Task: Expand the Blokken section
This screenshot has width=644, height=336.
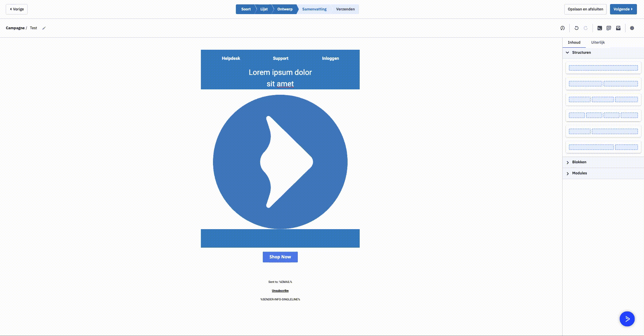Action: tap(603, 162)
